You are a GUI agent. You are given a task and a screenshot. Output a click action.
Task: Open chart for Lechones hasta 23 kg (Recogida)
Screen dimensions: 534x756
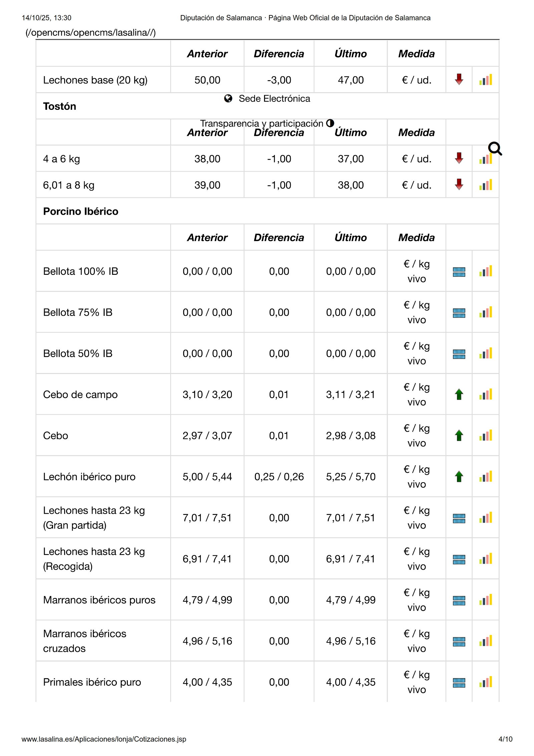(486, 559)
